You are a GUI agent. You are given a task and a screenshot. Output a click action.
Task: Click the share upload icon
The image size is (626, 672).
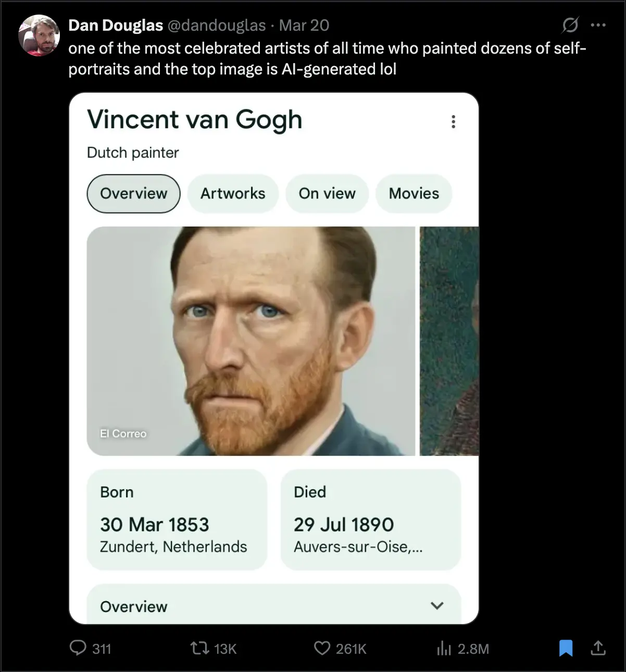tap(598, 648)
